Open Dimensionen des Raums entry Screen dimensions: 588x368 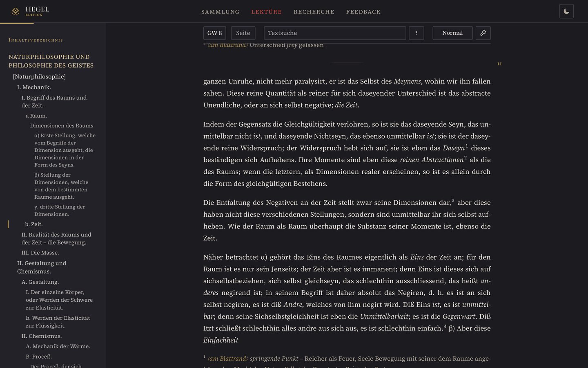click(62, 126)
